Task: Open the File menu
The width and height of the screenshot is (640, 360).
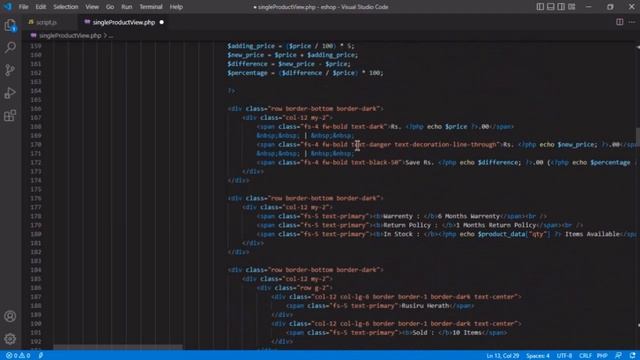Action: (x=24, y=7)
